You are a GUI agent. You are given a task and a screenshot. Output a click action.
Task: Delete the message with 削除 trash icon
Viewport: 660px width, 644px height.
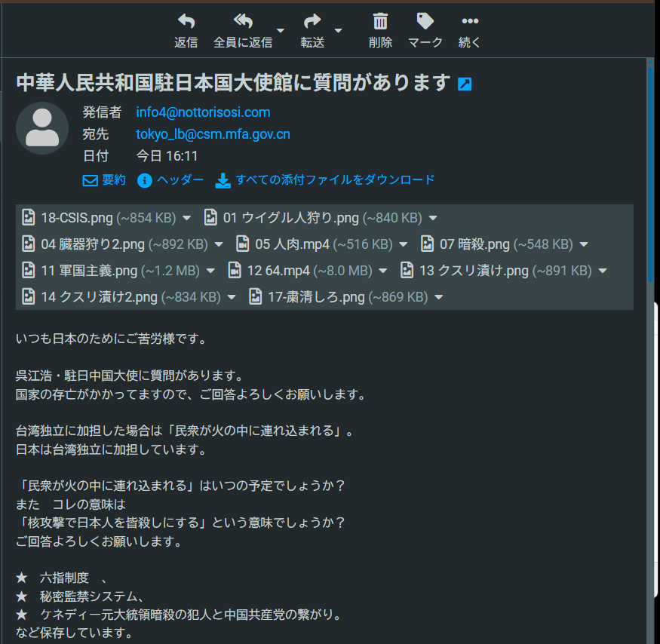380,22
